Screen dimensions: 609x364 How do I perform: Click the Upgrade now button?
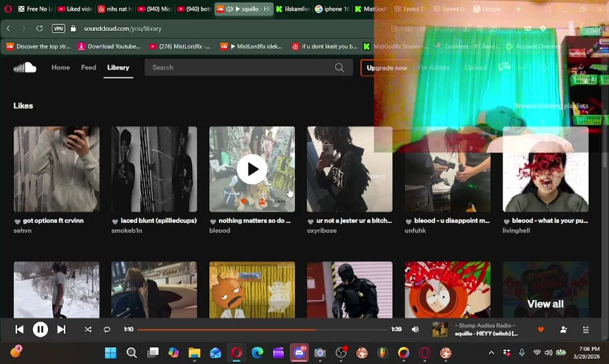387,68
